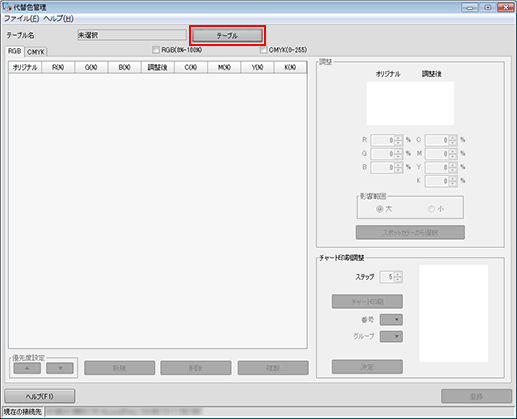Click the G(%) column header

click(x=91, y=67)
